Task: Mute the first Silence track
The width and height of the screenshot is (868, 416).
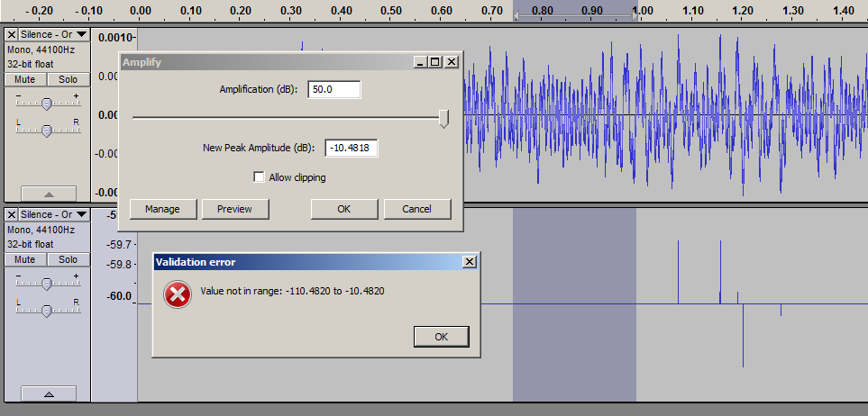Action: [x=26, y=79]
